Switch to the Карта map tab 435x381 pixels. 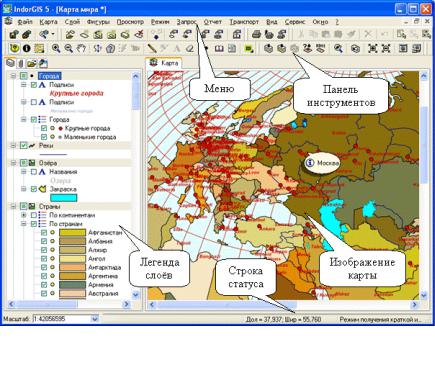(x=164, y=63)
